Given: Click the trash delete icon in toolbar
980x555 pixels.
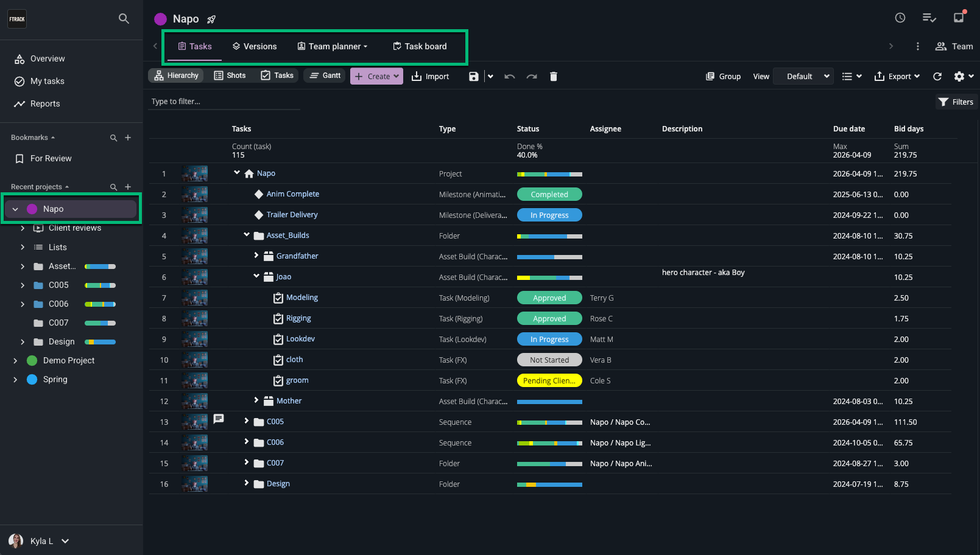Looking at the screenshot, I should (x=553, y=77).
